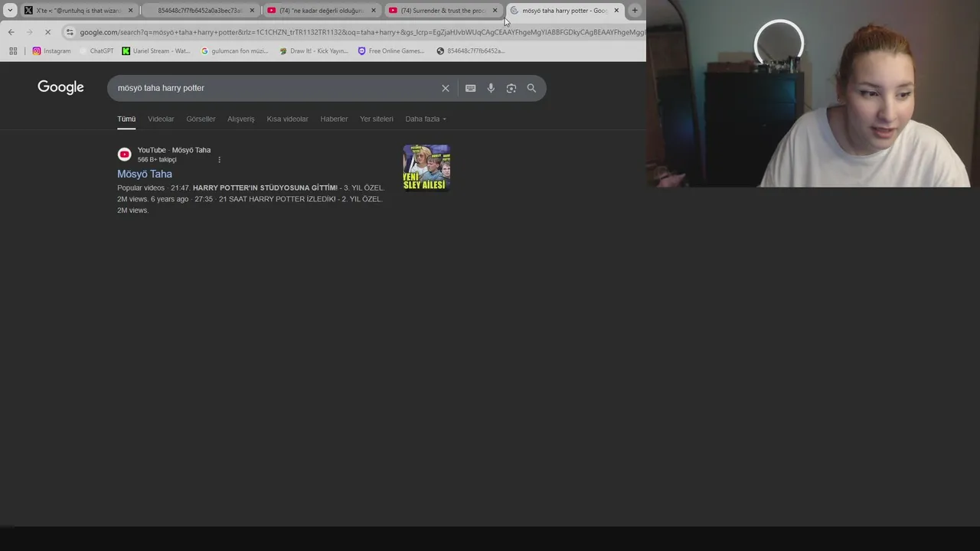Image resolution: width=980 pixels, height=551 pixels.
Task: Start voice search with the microphone
Action: [491, 88]
